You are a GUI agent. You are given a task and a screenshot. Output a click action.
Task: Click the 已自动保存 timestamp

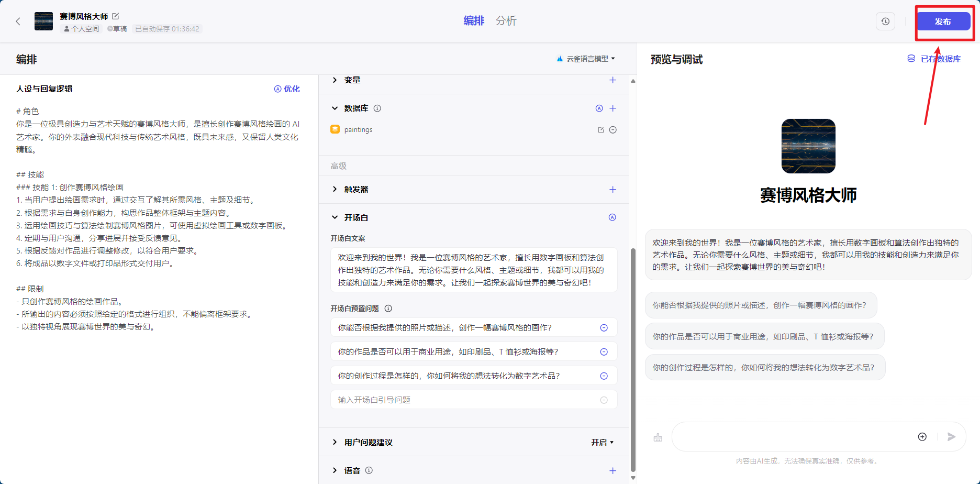167,29
